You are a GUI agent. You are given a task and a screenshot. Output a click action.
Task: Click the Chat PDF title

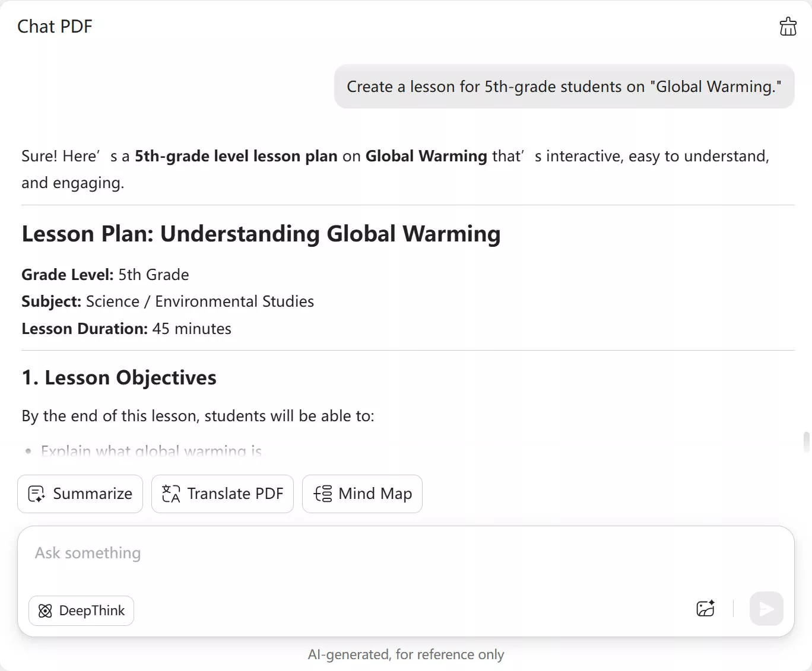coord(55,26)
